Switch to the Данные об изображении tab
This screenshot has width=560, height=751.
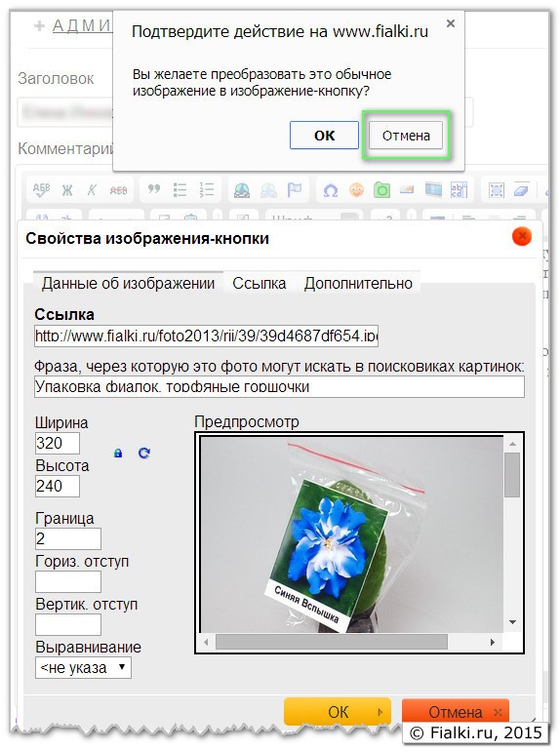pos(128,284)
